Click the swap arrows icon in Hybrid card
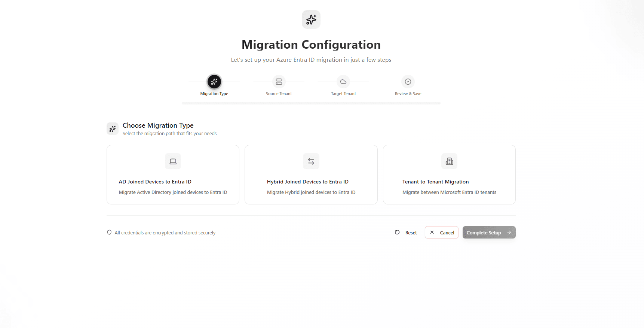 coord(311,161)
